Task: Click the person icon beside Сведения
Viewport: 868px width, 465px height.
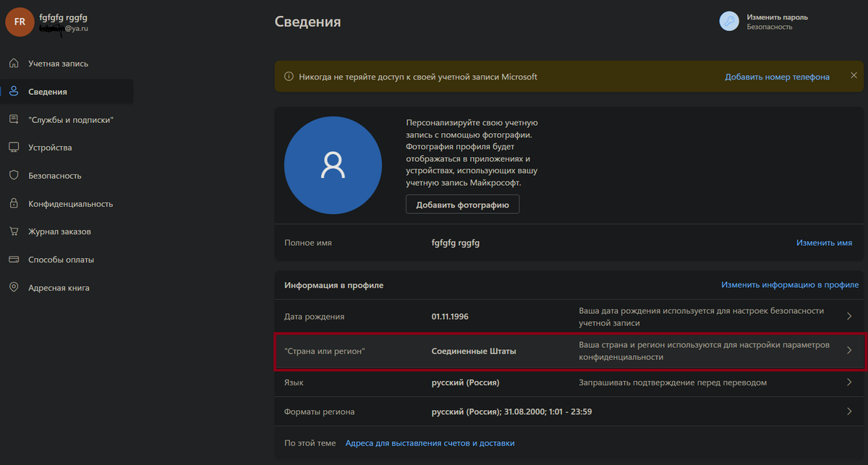Action: click(x=14, y=92)
